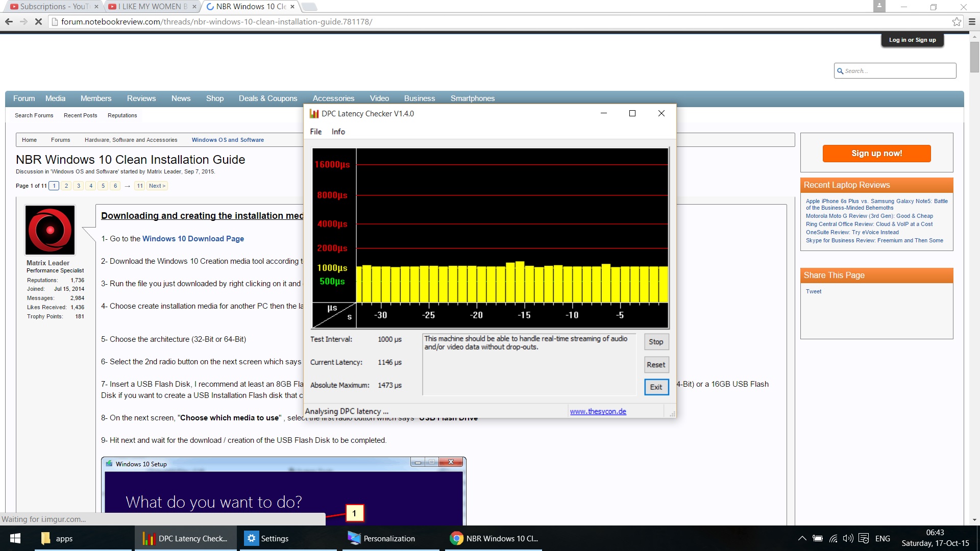Open Chrome hamburger menu
Image resolution: width=980 pixels, height=551 pixels.
coord(972,21)
